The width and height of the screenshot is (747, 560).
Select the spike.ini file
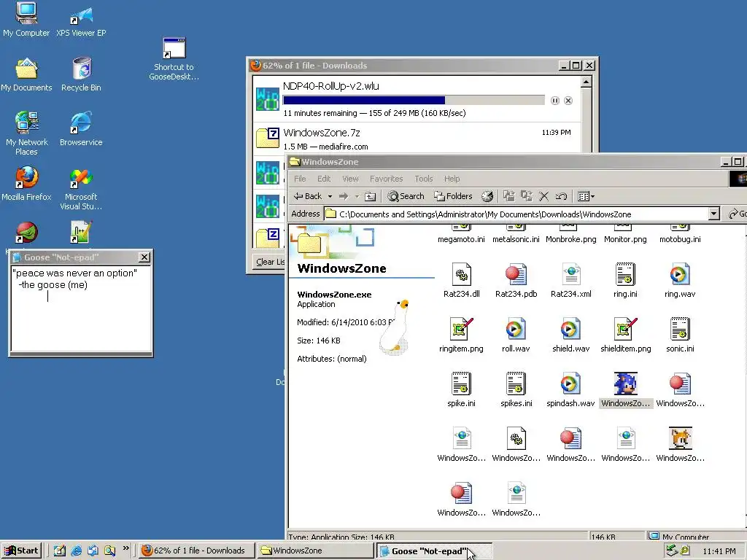pos(461,384)
